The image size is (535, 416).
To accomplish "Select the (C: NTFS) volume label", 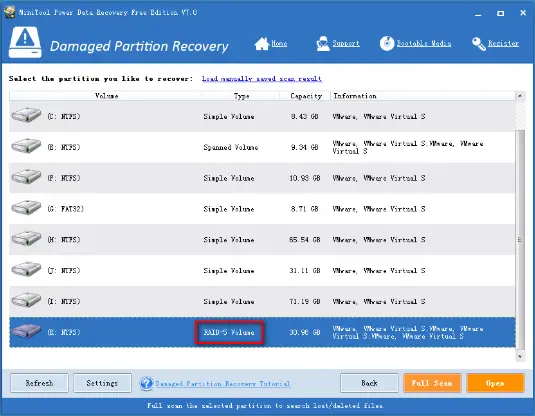I will coord(64,116).
